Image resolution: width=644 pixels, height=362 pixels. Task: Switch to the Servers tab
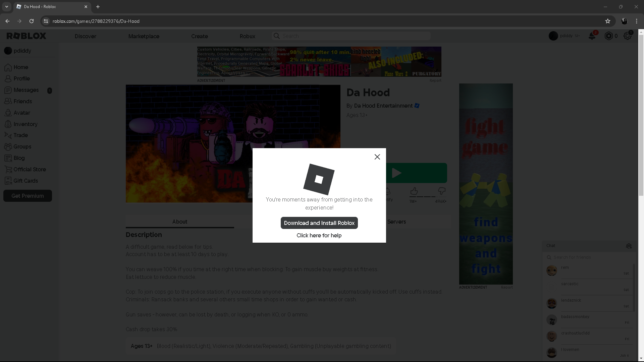point(396,222)
